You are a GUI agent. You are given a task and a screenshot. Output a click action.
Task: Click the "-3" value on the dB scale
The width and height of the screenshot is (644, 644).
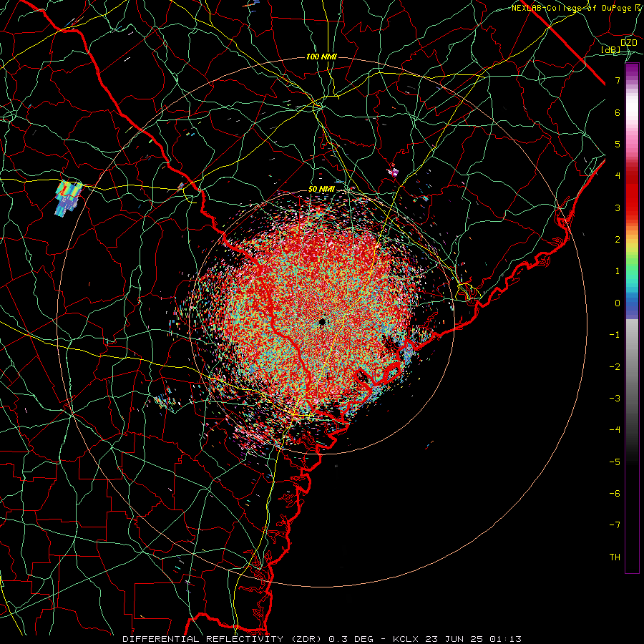point(615,399)
